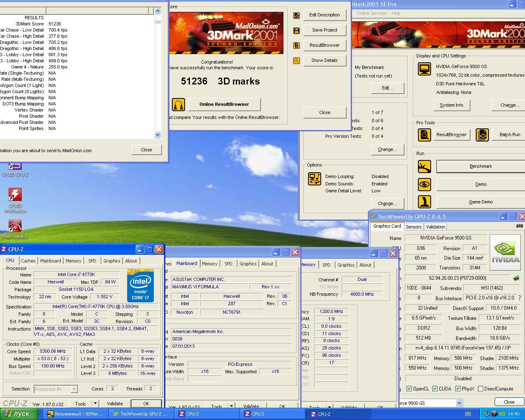Switch to the Mainboard tab in front CPU-Z
The image size is (525, 420).
[x=50, y=261]
